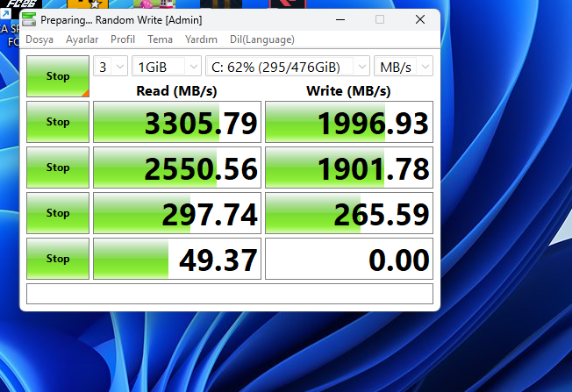Stop the test in the 2550.56 row

(58, 167)
